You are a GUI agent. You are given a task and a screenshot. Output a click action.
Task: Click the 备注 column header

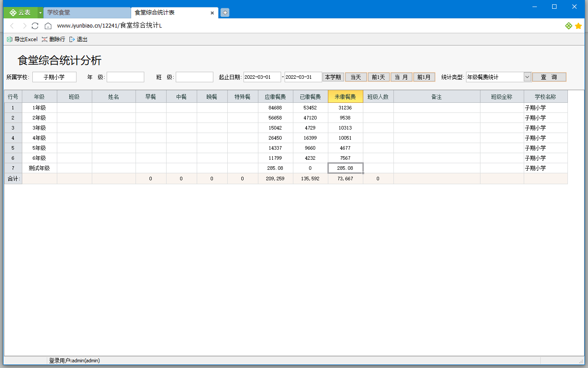click(437, 97)
